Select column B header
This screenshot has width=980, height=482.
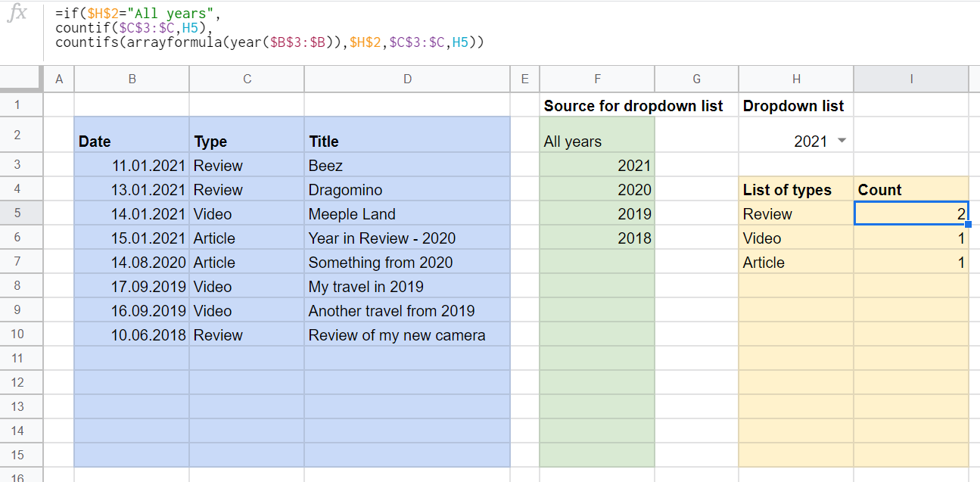click(132, 79)
